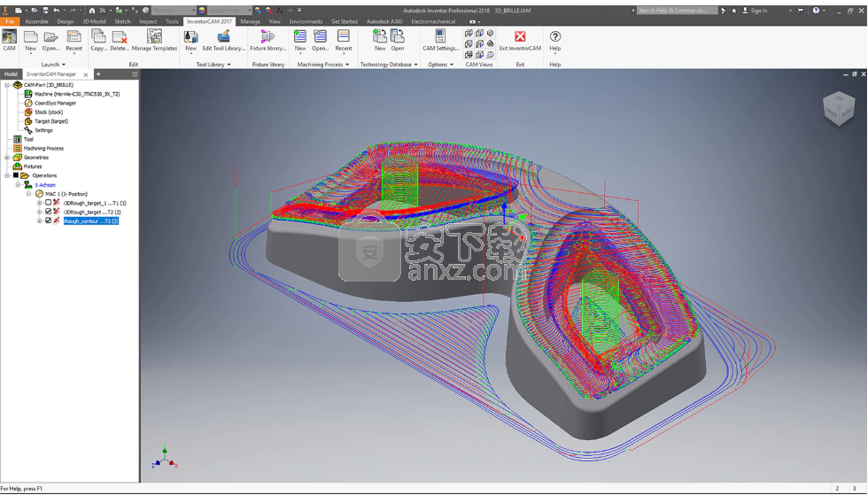Collapse the Operations tree node
The image size is (868, 495).
[7, 175]
